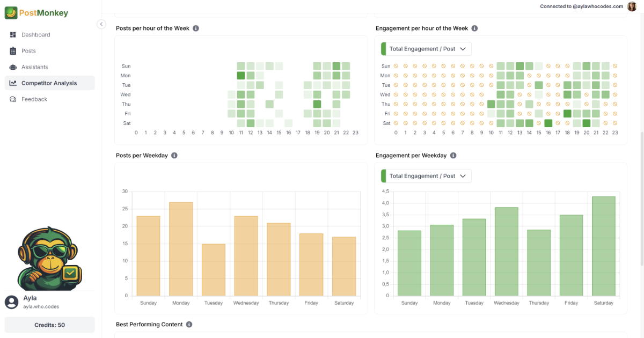Viewport: 644px width, 338px height.
Task: Click info icon beside Engagement per hour of the Week
Action: click(x=474, y=28)
